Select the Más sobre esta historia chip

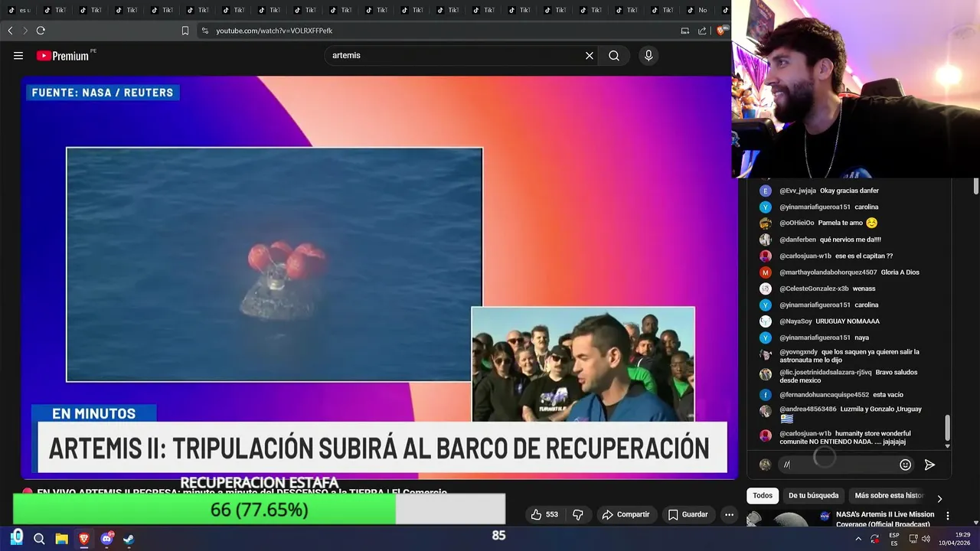point(889,495)
